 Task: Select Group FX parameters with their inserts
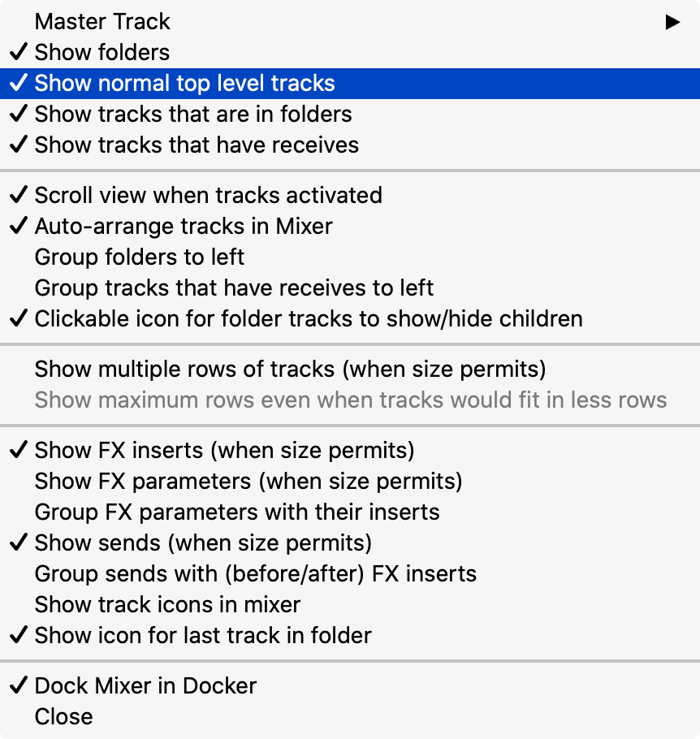(237, 512)
